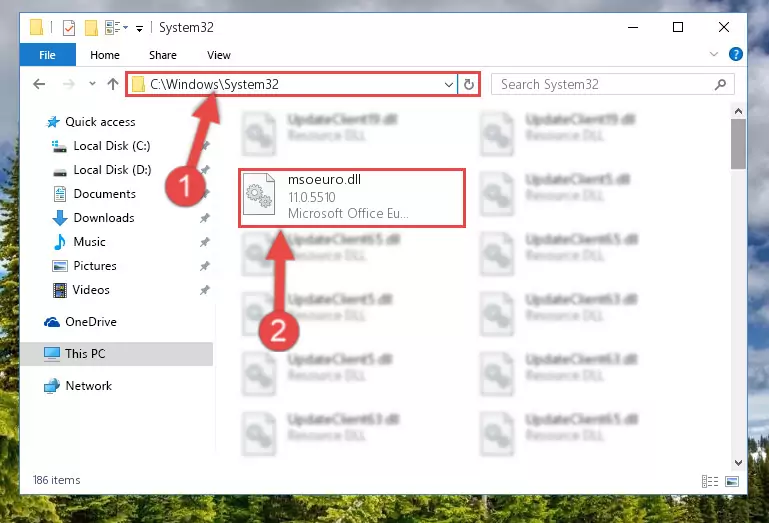Viewport: 769px width, 523px height.
Task: Click the Videos filmstrip icon
Action: click(x=60, y=290)
